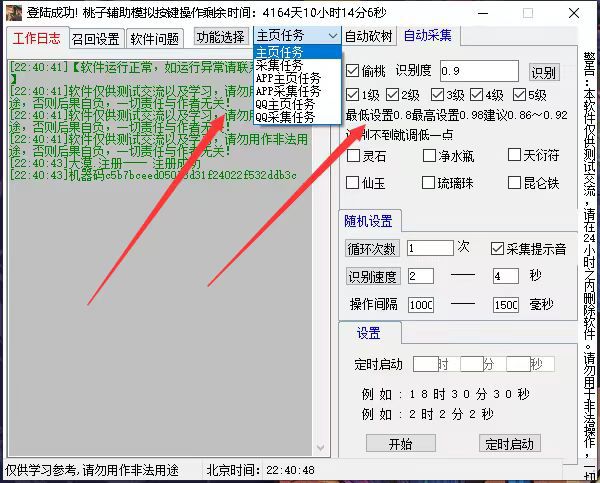Click the 定时启动 hour field
Screen dimensions: 600x483
[x=426, y=364]
